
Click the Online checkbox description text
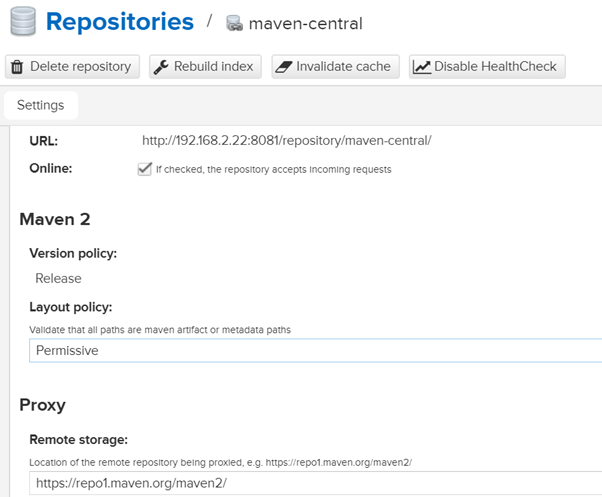[274, 169]
